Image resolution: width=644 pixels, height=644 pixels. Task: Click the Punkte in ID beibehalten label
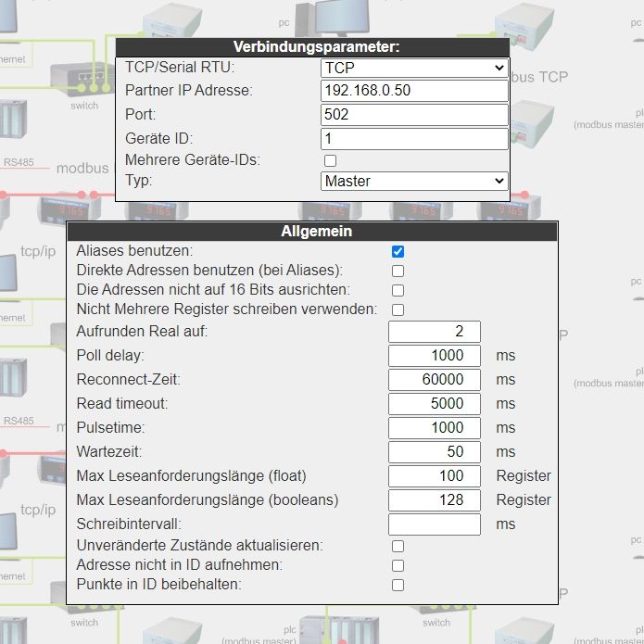(159, 584)
